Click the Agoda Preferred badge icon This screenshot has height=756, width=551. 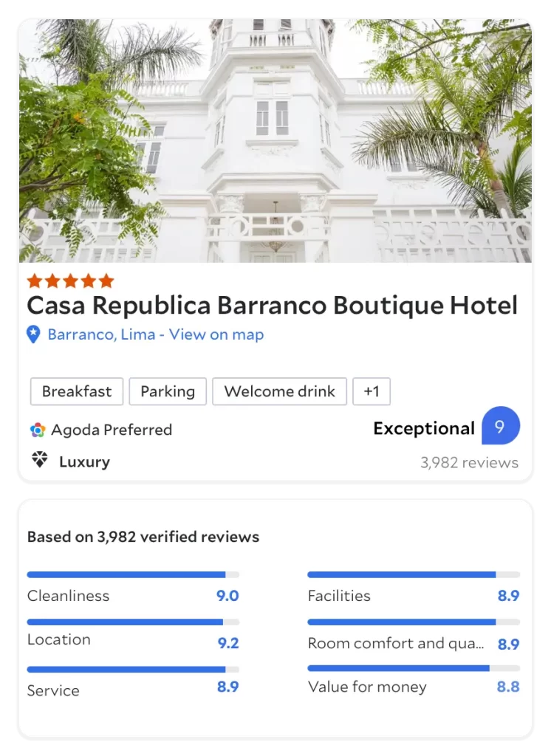tap(38, 430)
